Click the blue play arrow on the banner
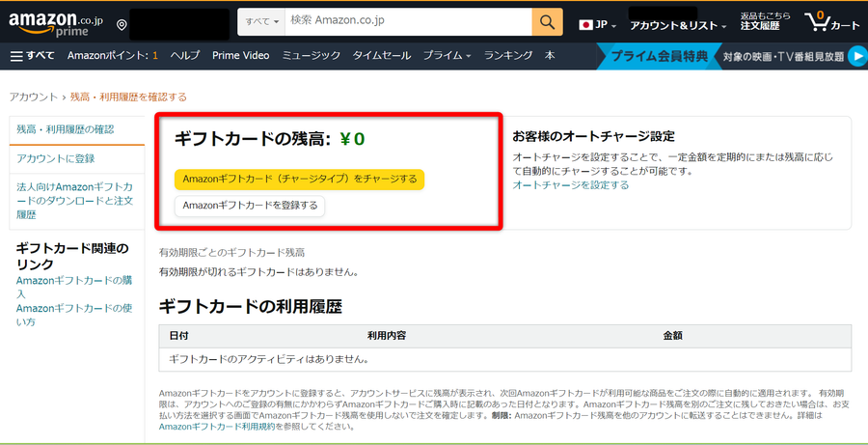868x445 pixels. coord(857,56)
